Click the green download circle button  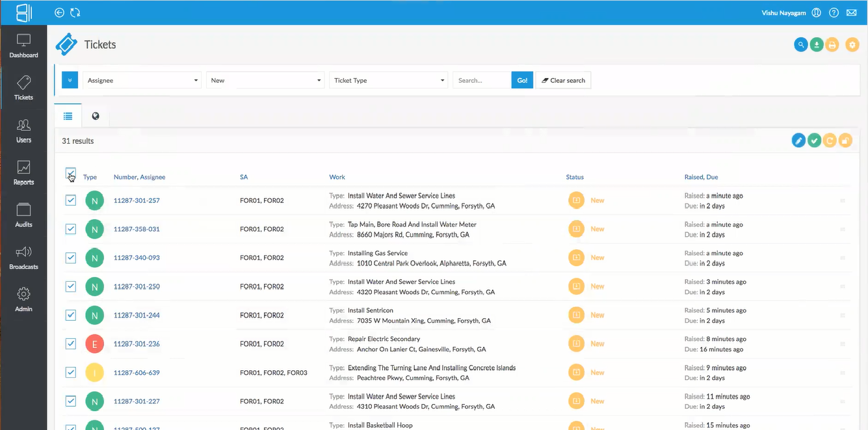click(817, 45)
